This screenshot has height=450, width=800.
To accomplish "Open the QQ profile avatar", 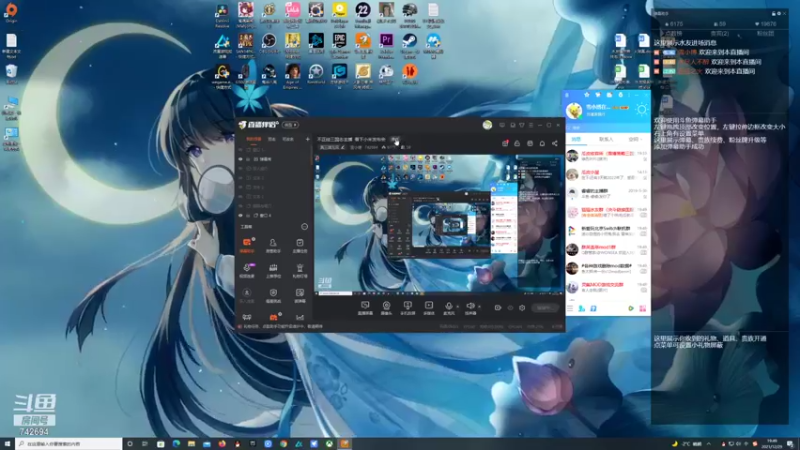I will (x=574, y=110).
